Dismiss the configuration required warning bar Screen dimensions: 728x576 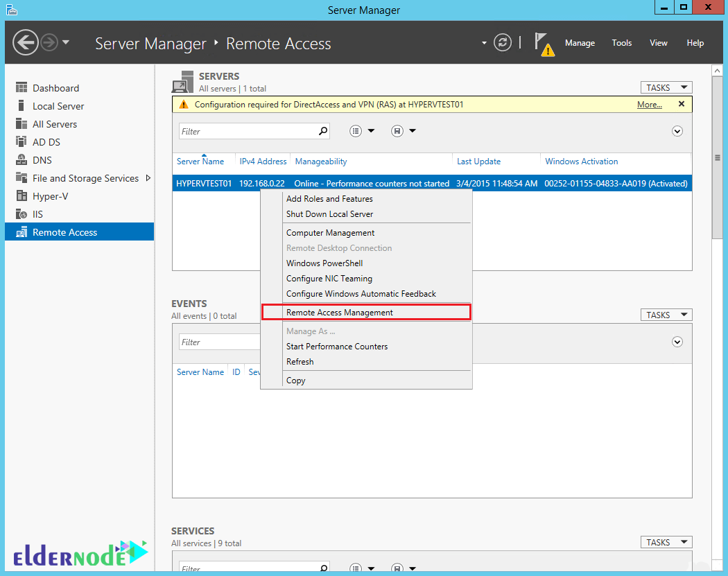point(681,104)
